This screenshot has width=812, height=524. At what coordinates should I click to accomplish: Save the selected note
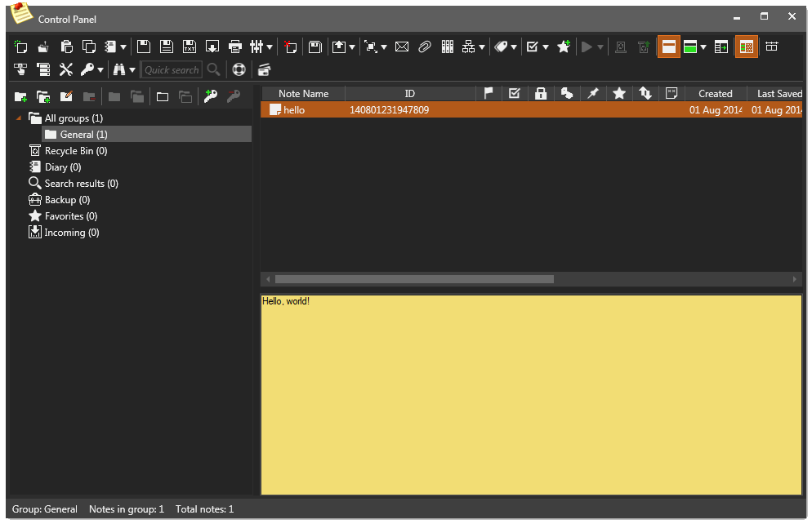(x=143, y=47)
